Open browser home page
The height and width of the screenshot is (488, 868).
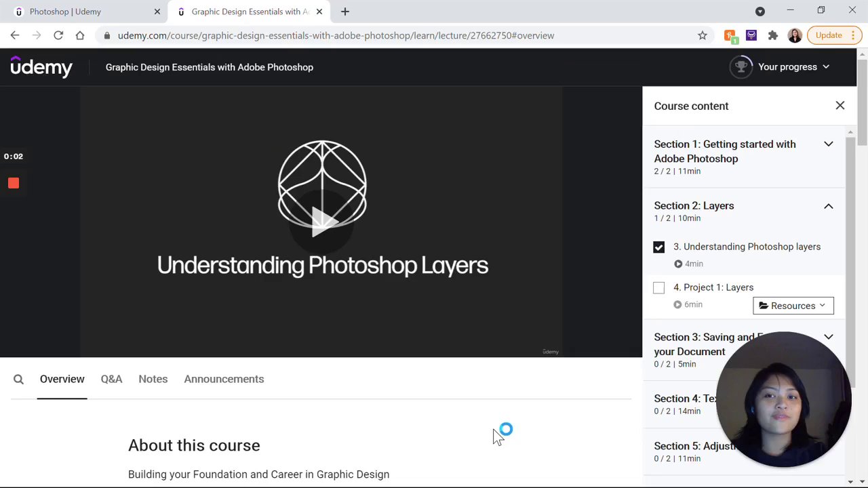(x=80, y=35)
